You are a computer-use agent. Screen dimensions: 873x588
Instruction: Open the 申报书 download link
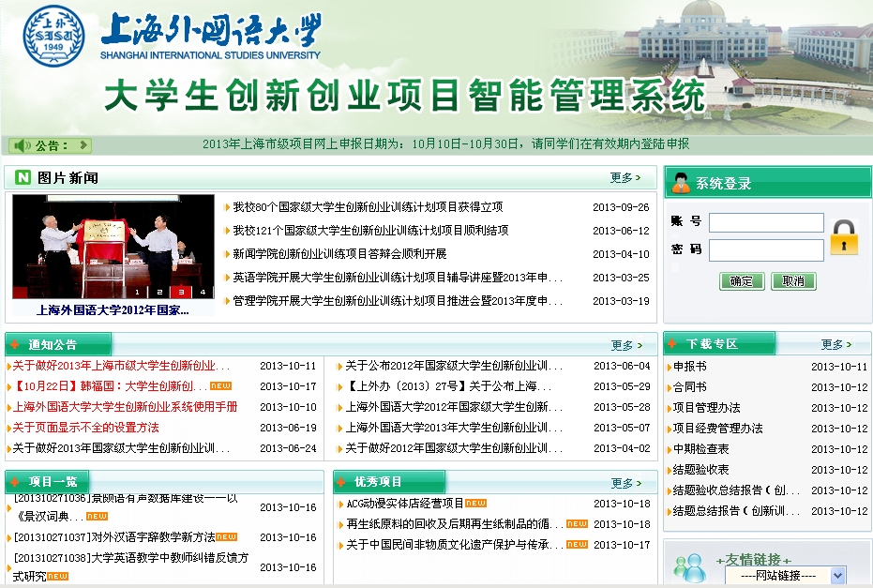(690, 367)
